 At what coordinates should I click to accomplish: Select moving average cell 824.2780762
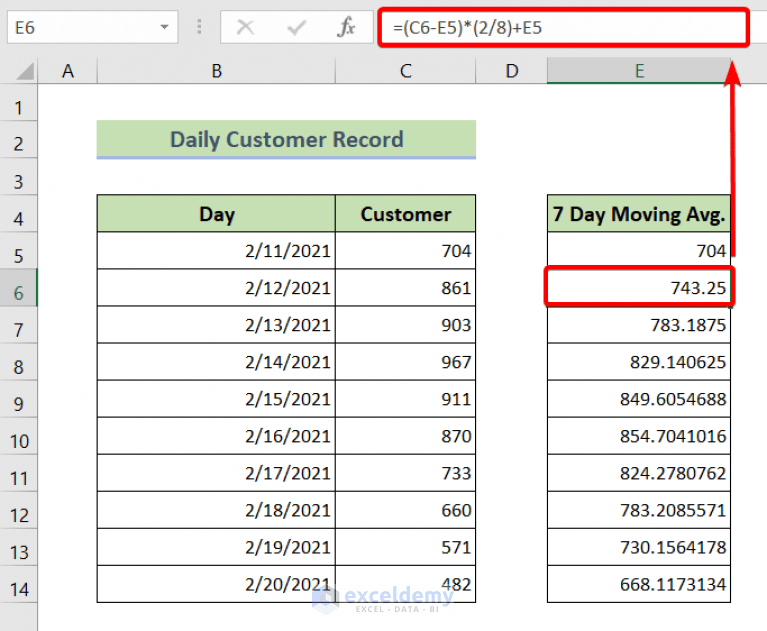coord(639,473)
